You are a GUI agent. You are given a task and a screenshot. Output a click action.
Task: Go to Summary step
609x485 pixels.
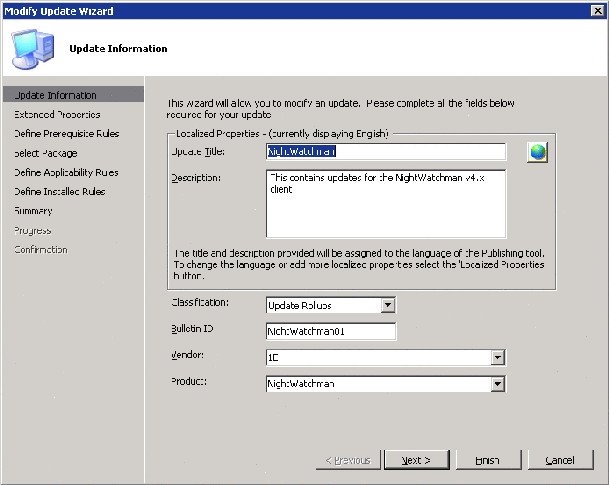tap(33, 211)
